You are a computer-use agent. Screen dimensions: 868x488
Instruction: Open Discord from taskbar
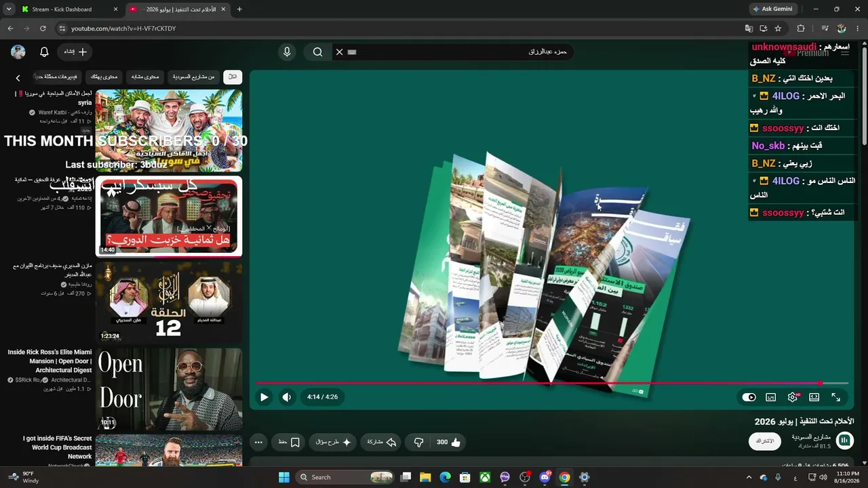click(545, 477)
